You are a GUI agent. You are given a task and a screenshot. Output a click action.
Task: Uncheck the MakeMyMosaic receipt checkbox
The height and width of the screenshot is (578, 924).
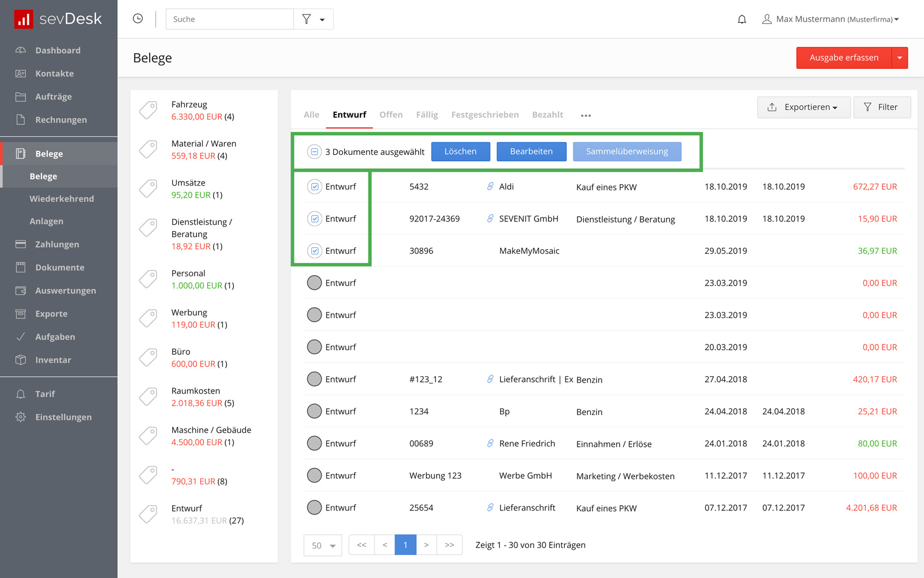point(314,251)
